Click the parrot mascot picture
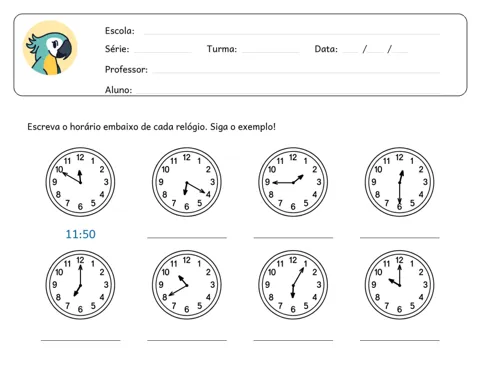This screenshot has width=480, height=384. click(x=50, y=48)
